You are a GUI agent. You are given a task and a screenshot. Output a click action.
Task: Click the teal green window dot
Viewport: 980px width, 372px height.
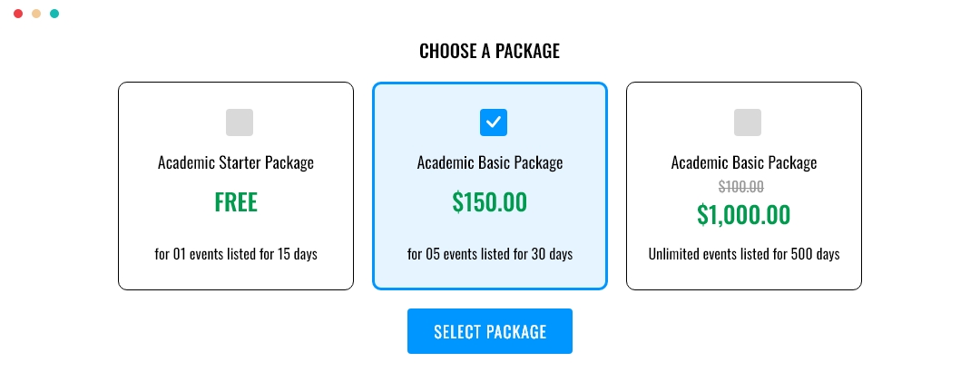click(54, 14)
